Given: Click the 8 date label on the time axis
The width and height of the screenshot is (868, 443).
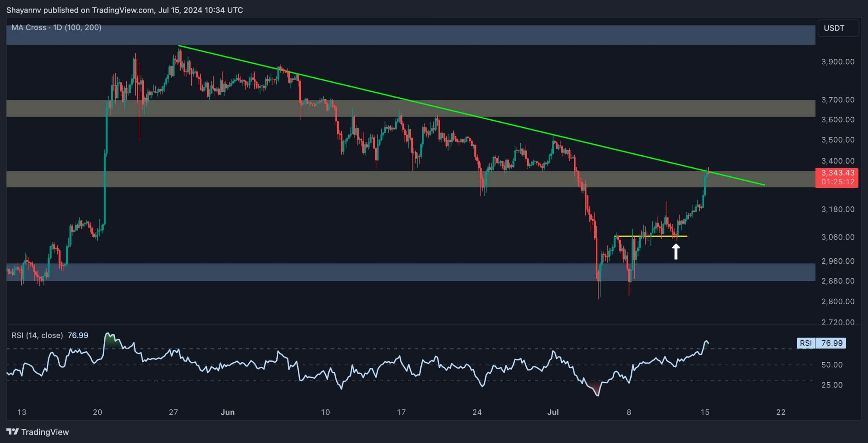Looking at the screenshot, I should point(629,412).
